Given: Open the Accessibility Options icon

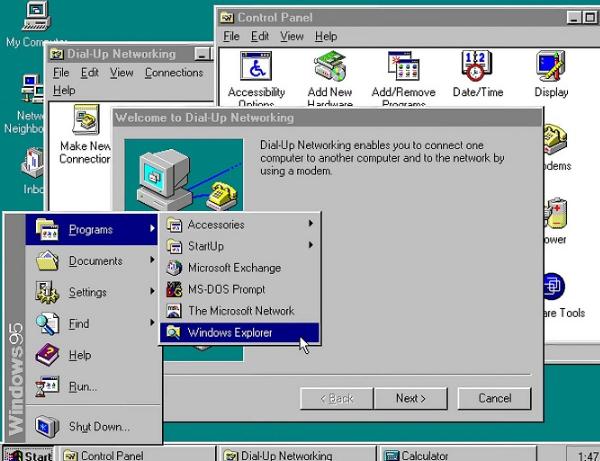Looking at the screenshot, I should [x=256, y=70].
